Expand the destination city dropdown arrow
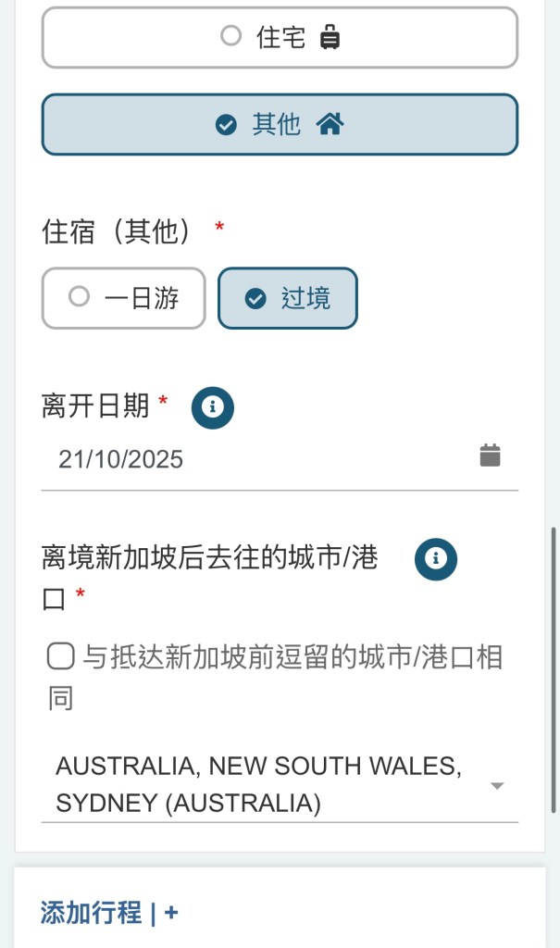560x948 pixels. point(497,786)
